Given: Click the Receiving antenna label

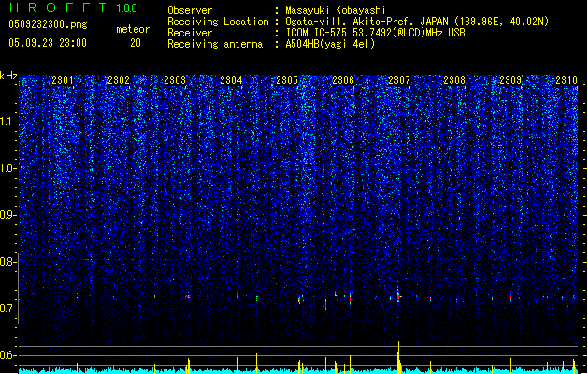Looking at the screenshot, I should (215, 44).
